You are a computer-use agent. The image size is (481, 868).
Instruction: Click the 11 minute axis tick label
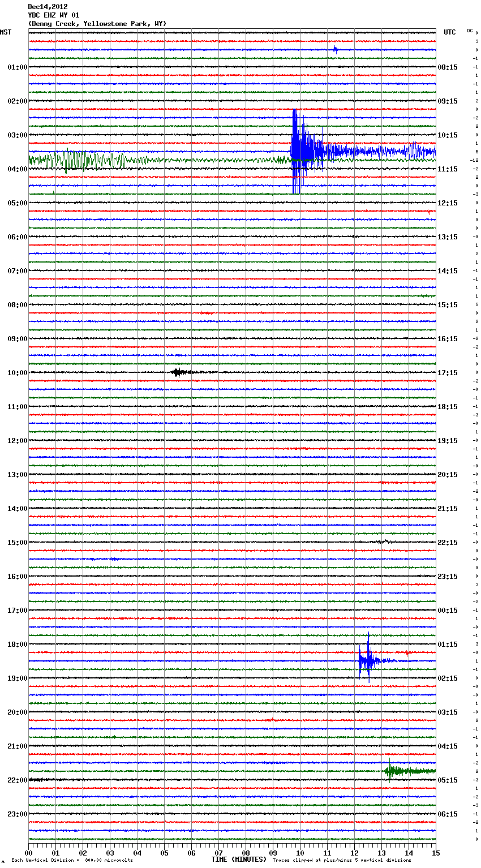pyautogui.click(x=327, y=853)
